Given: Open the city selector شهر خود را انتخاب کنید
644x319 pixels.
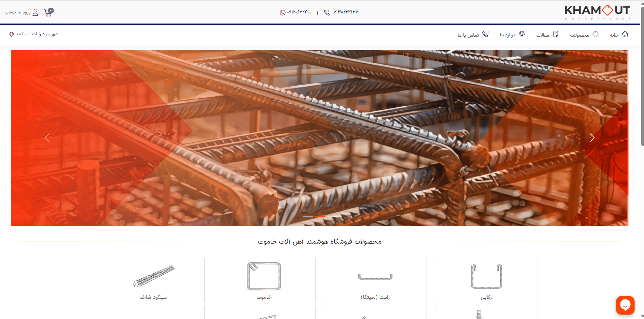Looking at the screenshot, I should pyautogui.click(x=37, y=34).
